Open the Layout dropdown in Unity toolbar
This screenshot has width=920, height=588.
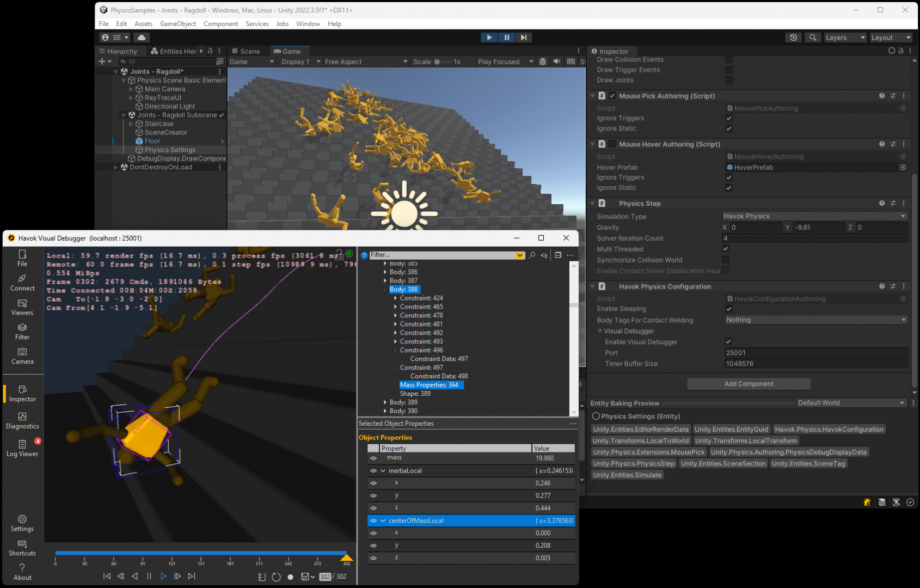(891, 38)
